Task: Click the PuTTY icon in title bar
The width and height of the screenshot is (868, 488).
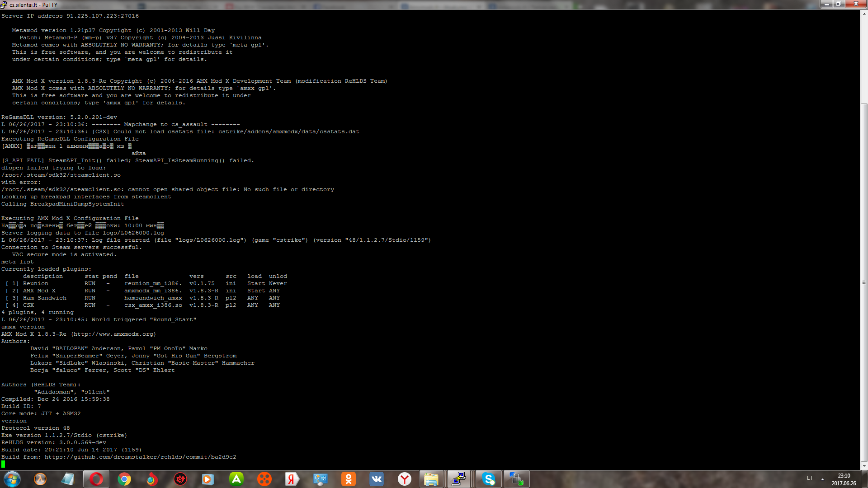Action: 4,5
